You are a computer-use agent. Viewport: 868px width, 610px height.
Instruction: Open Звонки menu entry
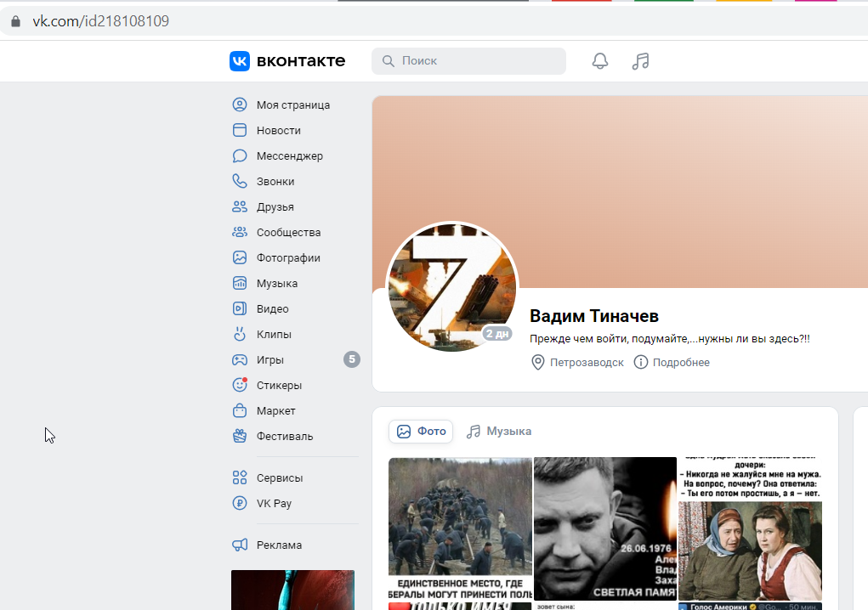point(275,182)
